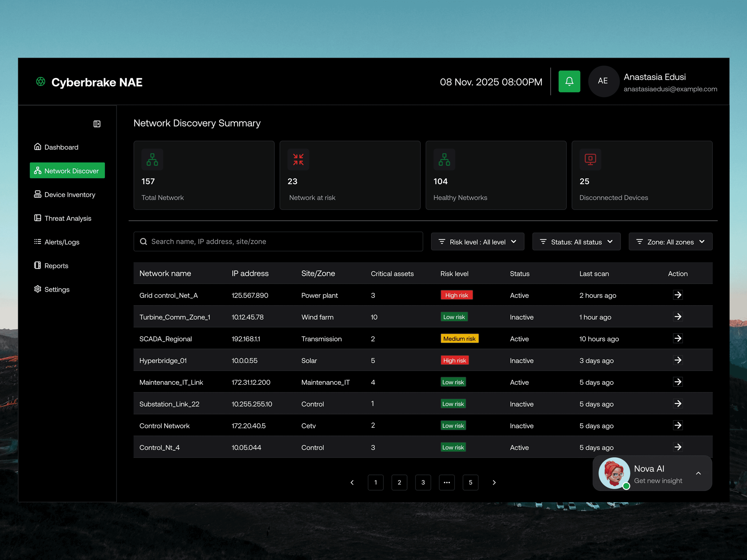Click the AE user avatar

click(603, 81)
